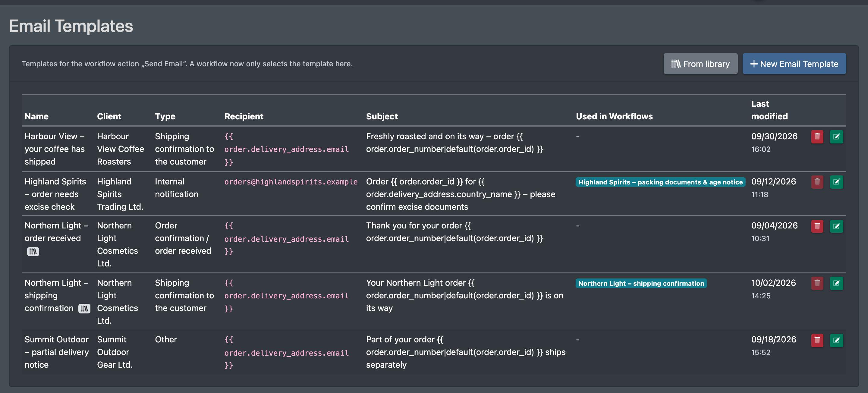Edit the Northern Light order received template
Image resolution: width=868 pixels, height=393 pixels.
(x=836, y=226)
